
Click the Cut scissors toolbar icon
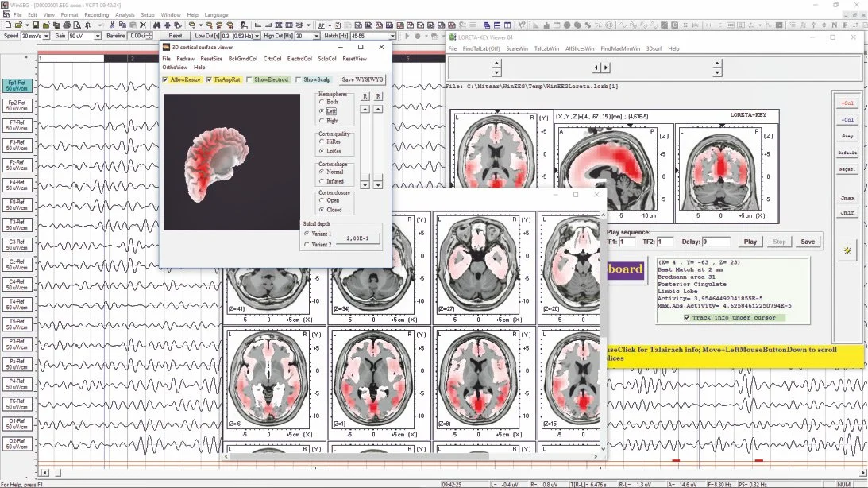tap(112, 25)
